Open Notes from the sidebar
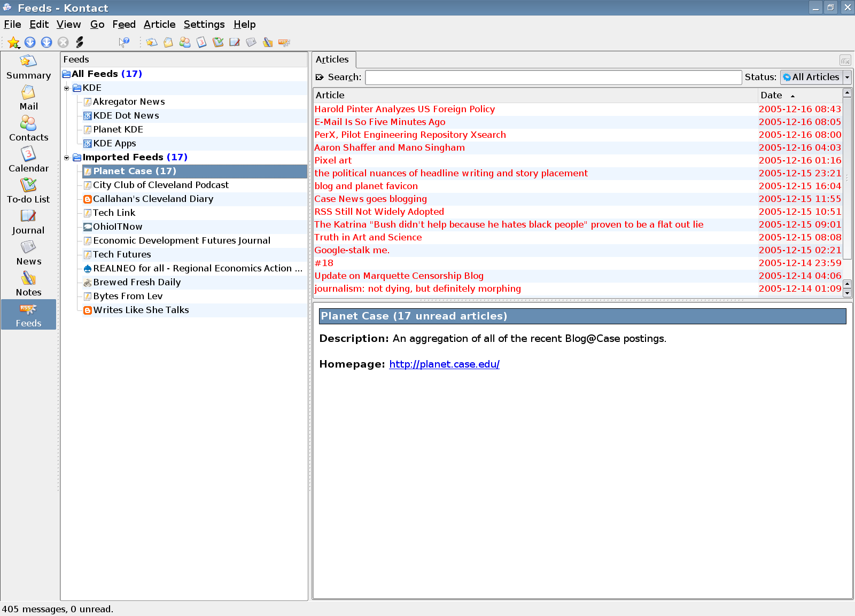This screenshot has width=855, height=616. point(28,284)
